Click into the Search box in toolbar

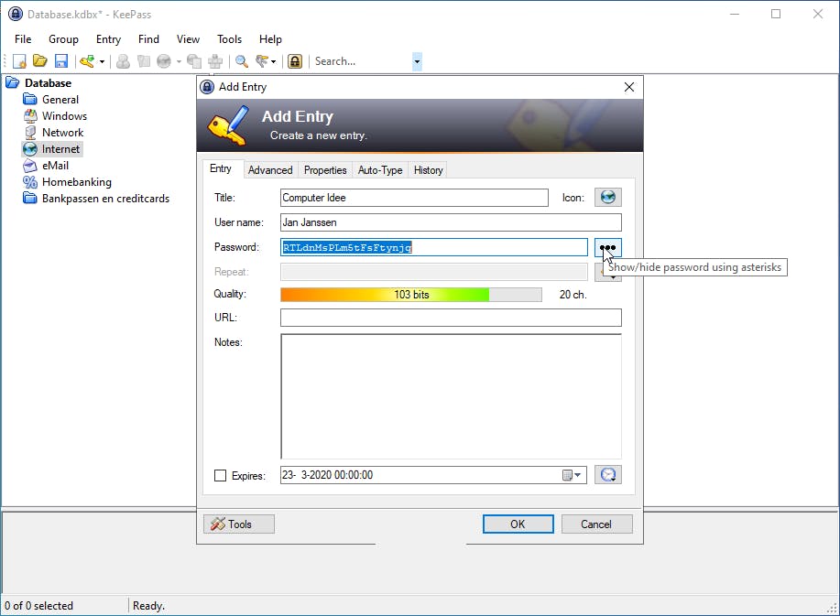tap(362, 61)
